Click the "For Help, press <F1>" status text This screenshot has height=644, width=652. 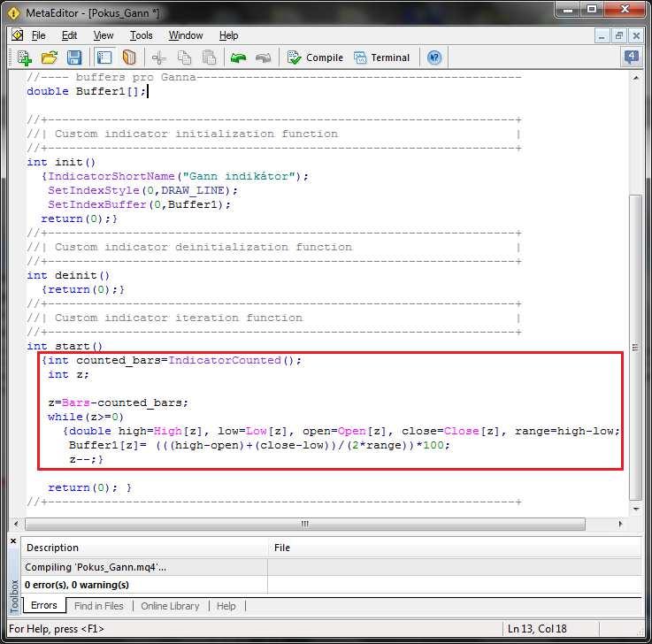[x=57, y=629]
